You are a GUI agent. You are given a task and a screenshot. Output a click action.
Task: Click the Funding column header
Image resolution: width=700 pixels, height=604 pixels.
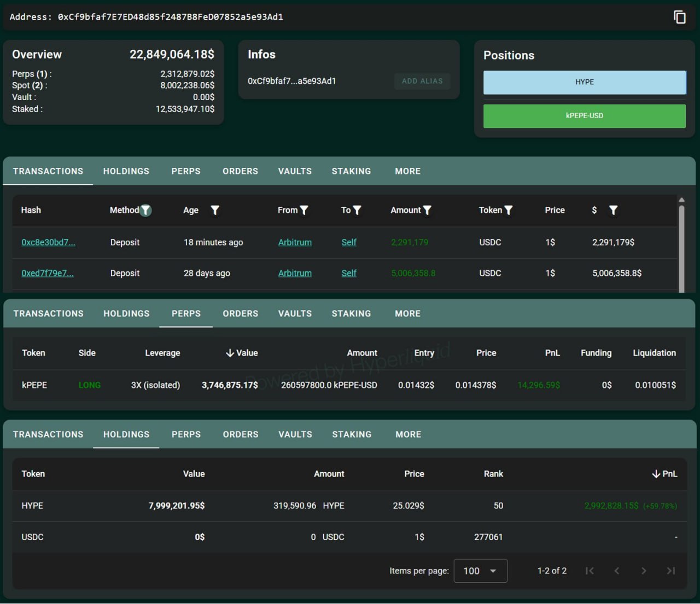[596, 353]
